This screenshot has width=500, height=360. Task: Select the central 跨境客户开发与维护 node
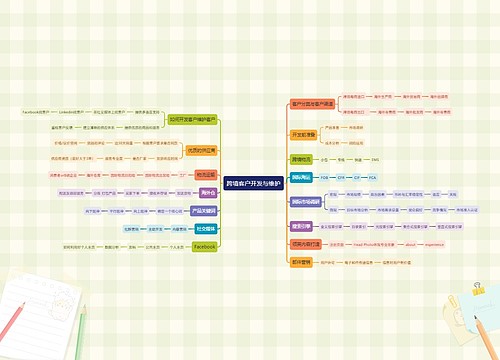pyautogui.click(x=253, y=183)
